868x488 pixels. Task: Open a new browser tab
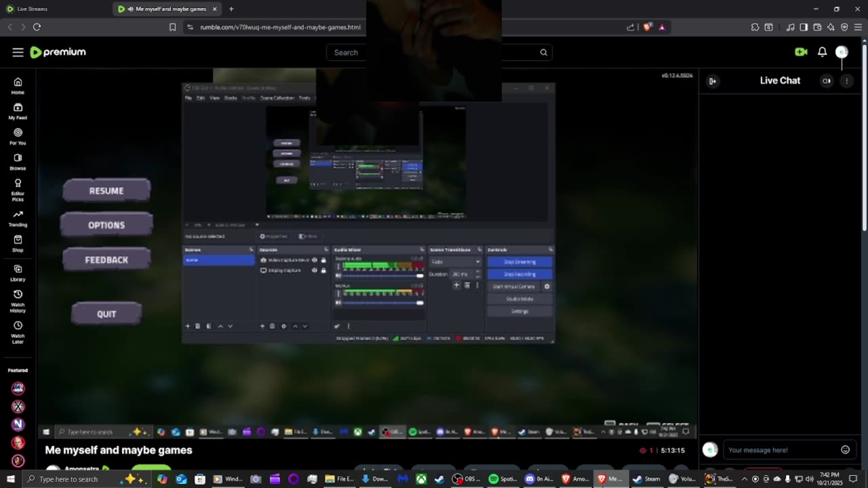click(x=231, y=9)
